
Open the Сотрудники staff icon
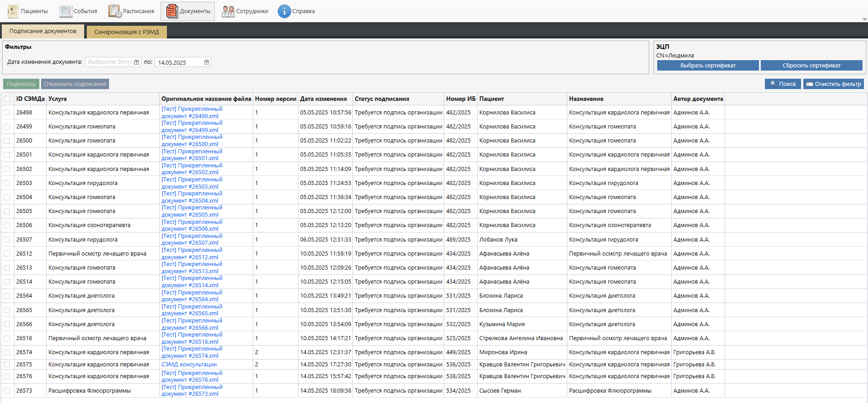click(x=228, y=11)
